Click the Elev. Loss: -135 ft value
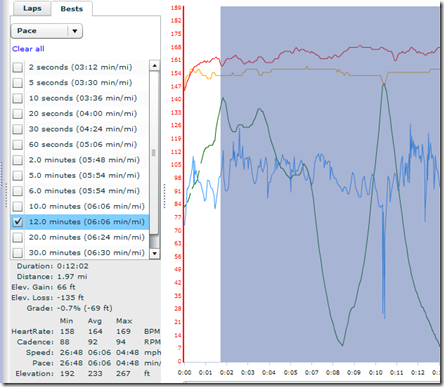Viewport: 444px width, 387px height. pyautogui.click(x=70, y=298)
